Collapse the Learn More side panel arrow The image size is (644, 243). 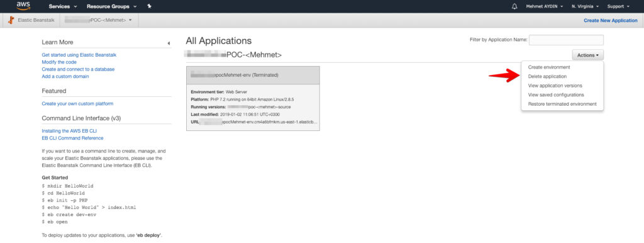[169, 43]
